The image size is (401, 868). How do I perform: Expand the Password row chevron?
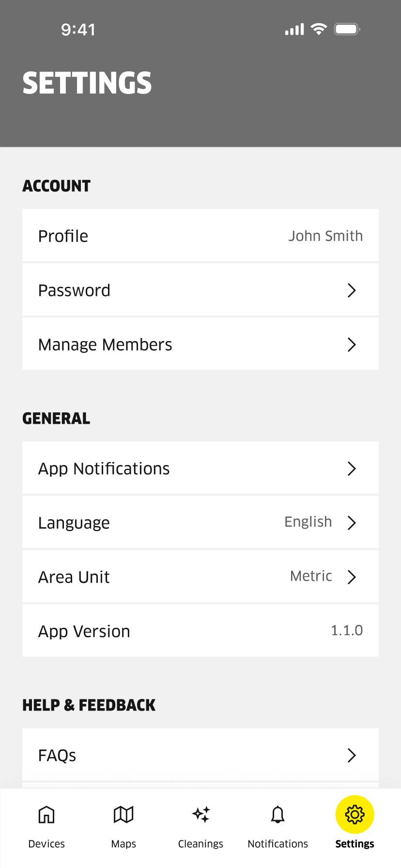pyautogui.click(x=352, y=291)
